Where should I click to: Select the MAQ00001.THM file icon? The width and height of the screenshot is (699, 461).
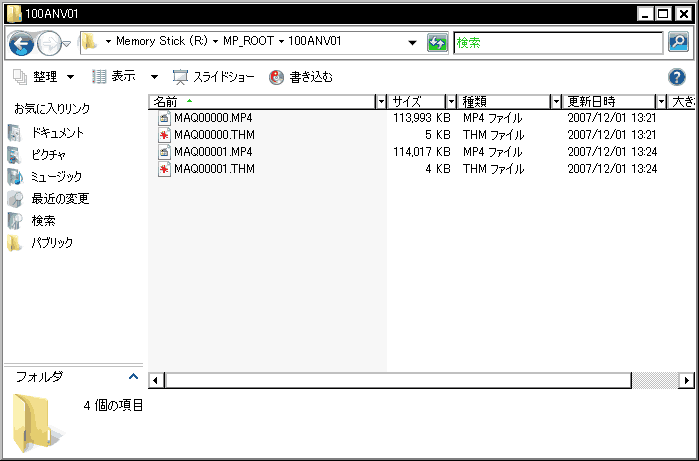(164, 169)
